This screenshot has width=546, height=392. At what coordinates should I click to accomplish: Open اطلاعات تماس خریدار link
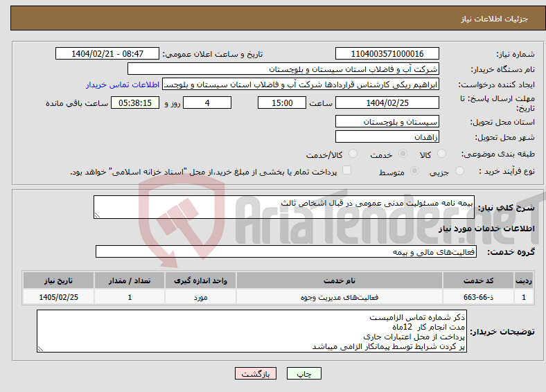coord(123,84)
